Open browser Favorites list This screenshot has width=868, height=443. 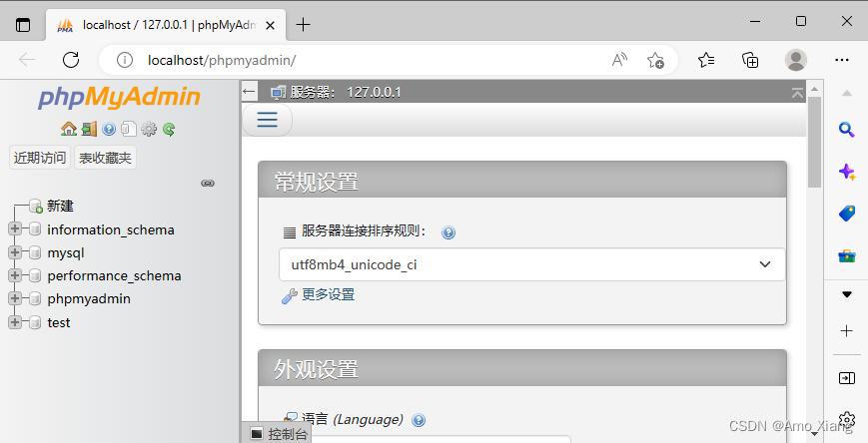point(706,60)
